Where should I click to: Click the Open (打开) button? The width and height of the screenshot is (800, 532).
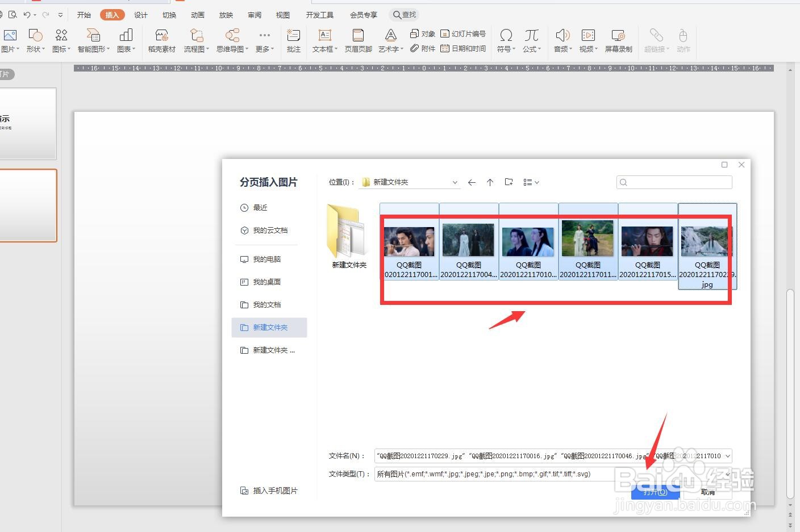point(655,492)
